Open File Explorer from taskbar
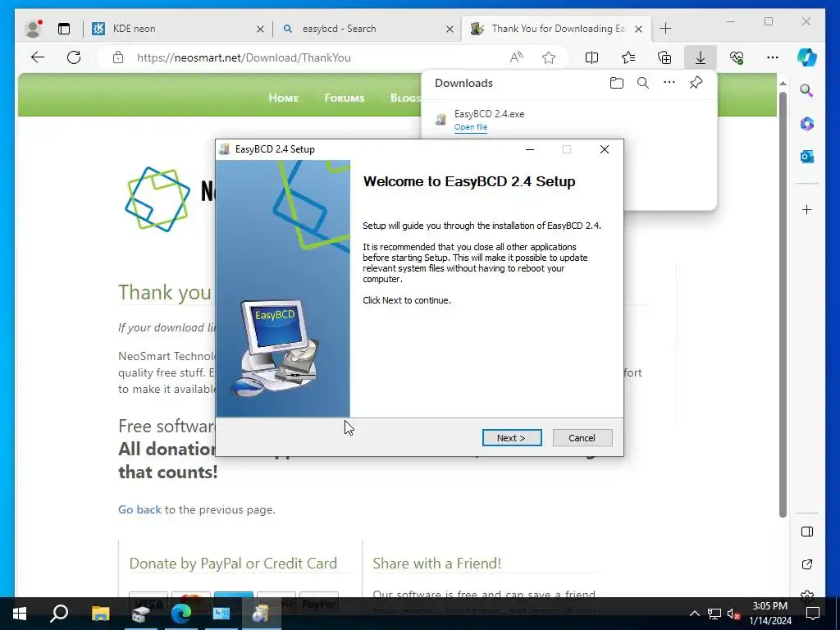The width and height of the screenshot is (840, 630). (100, 614)
